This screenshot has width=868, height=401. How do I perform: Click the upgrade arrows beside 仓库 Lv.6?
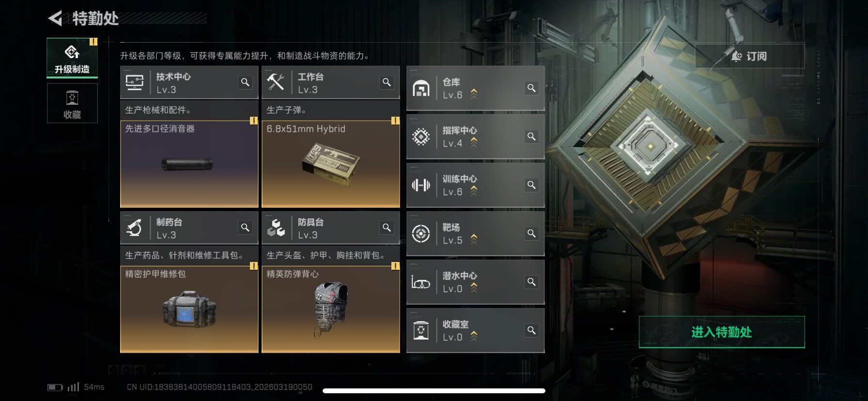[x=474, y=94]
